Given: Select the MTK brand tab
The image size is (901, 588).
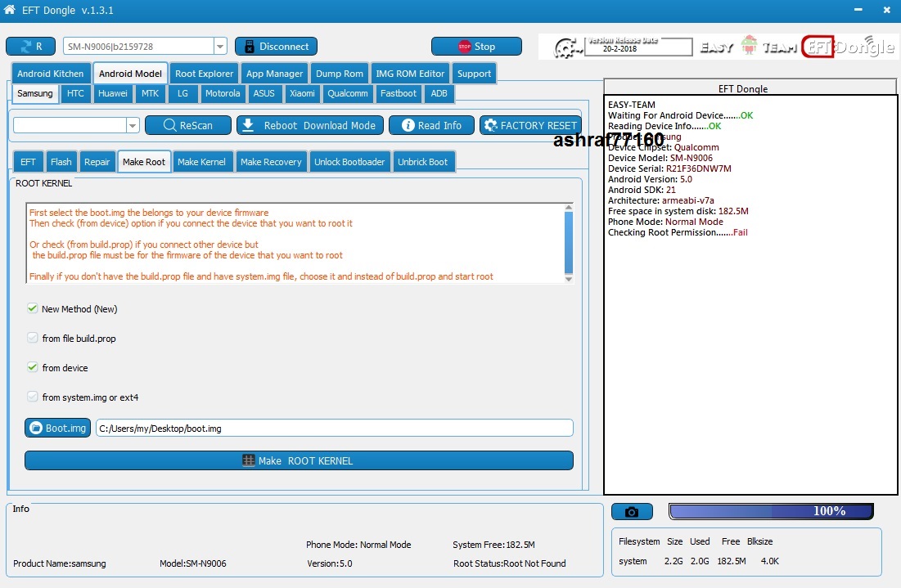Looking at the screenshot, I should 151,93.
